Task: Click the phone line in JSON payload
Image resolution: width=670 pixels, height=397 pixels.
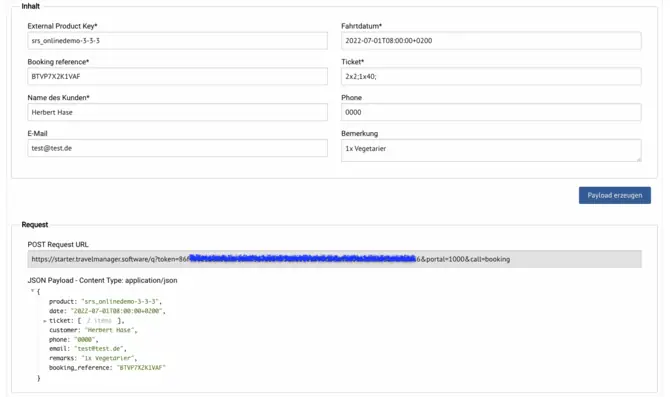Action: 73,339
